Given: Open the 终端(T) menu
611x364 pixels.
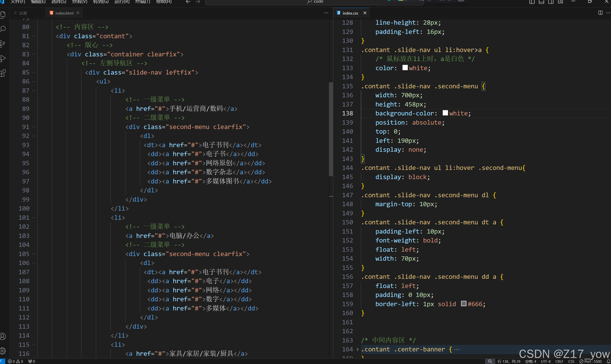Looking at the screenshot, I should 143,2.
